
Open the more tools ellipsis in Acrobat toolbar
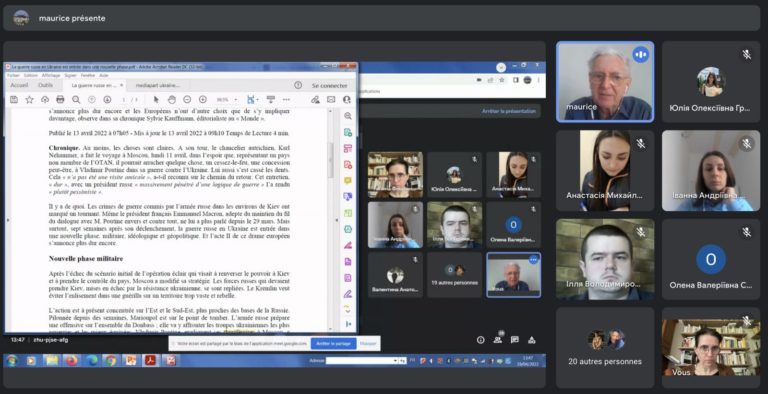(287, 99)
